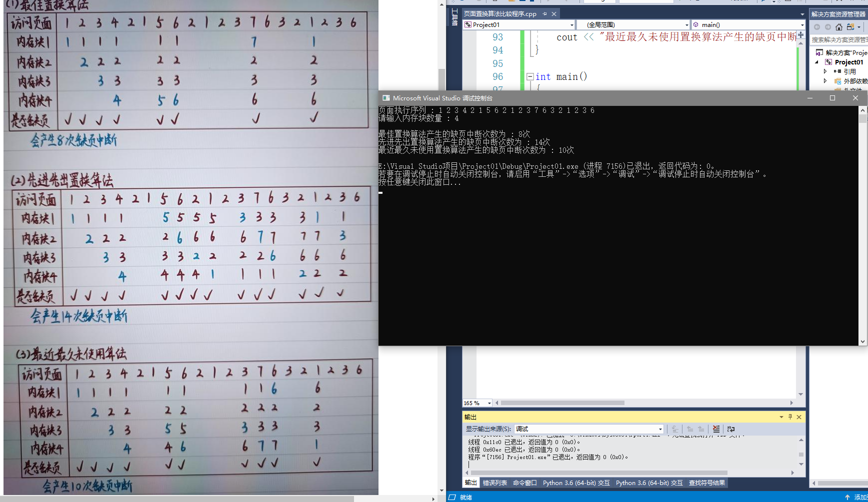The image size is (868, 502).
Task: Switch to the 错误列表 tab
Action: tap(495, 483)
